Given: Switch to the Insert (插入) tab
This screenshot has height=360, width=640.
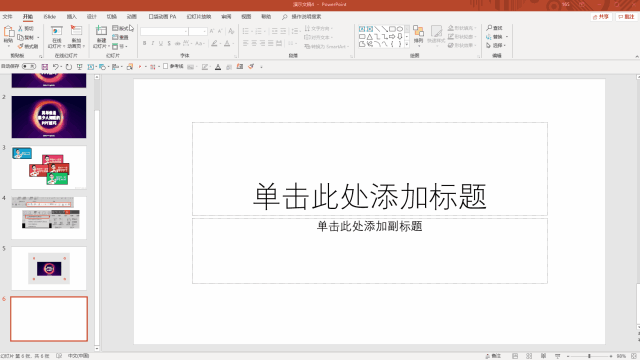Looking at the screenshot, I should (71, 17).
